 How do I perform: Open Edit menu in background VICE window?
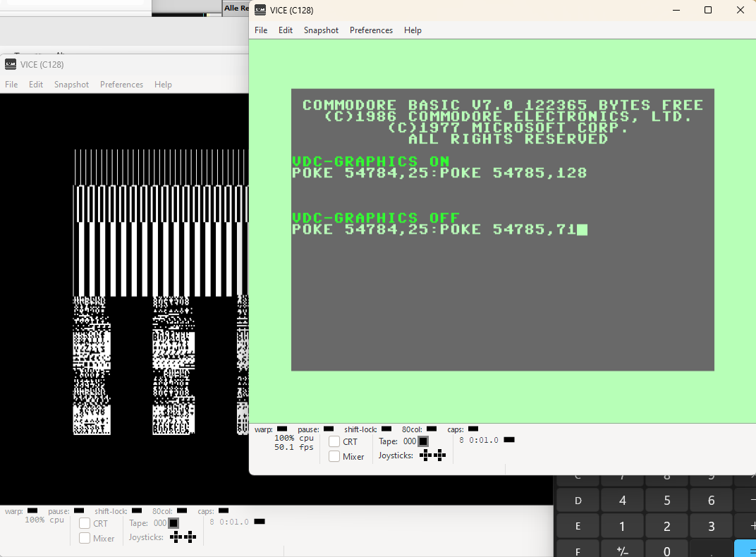coord(36,85)
